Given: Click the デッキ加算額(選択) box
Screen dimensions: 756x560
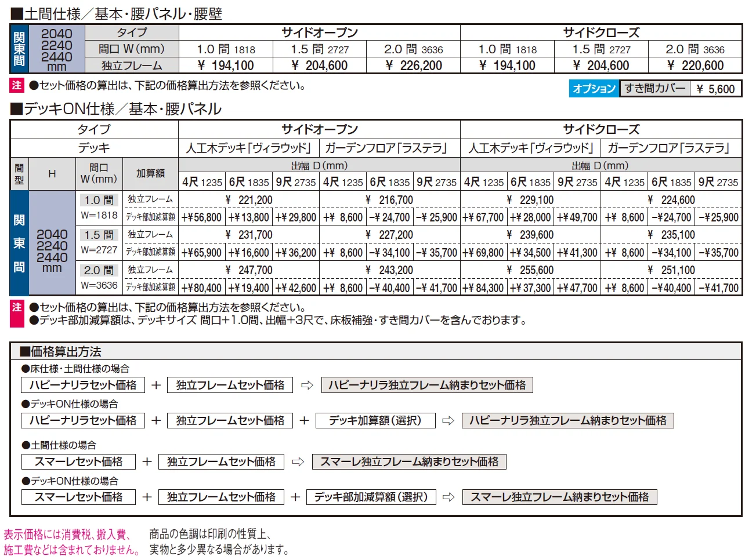Looking at the screenshot, I should coord(375,420).
